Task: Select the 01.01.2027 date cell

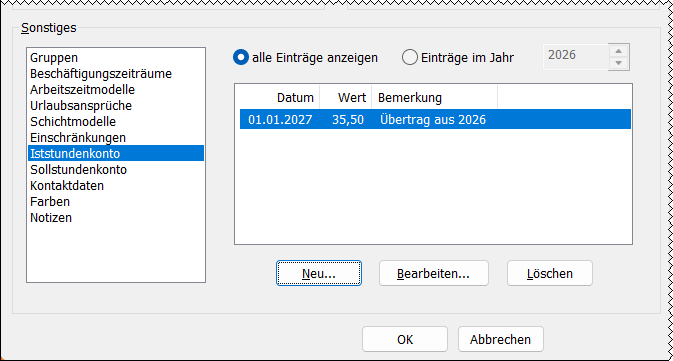Action: (280, 119)
